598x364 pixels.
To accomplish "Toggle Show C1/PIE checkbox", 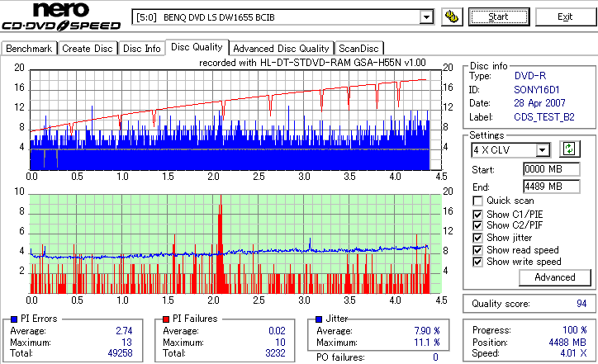I will tap(477, 215).
